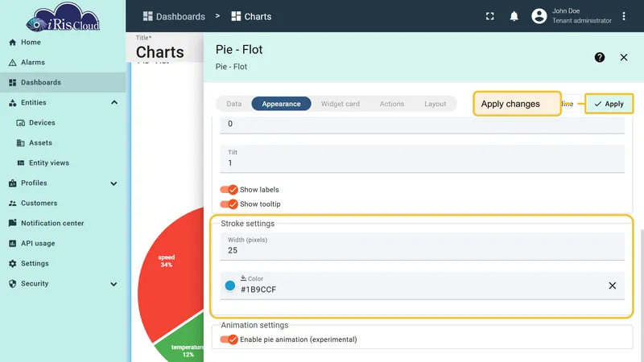644x362 pixels.
Task: Expand the Security section chevron
Action: [114, 284]
